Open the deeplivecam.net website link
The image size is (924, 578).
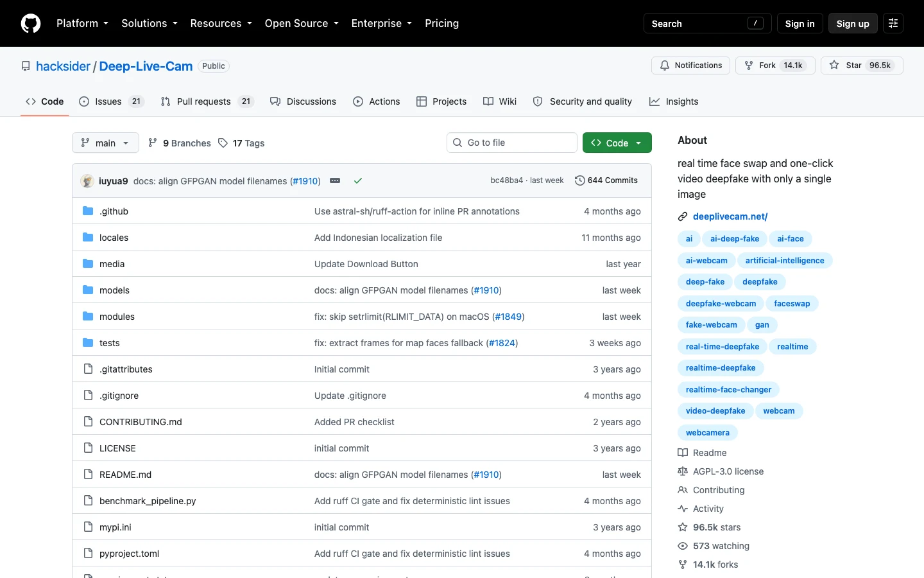[x=730, y=216]
